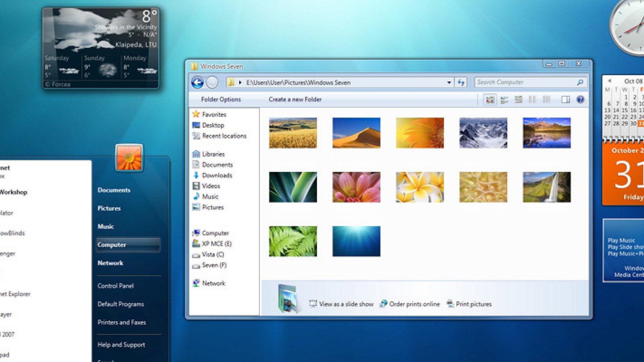The image size is (644, 362).
Task: Go to previous month in calendar gadget
Action: pyautogui.click(x=609, y=81)
